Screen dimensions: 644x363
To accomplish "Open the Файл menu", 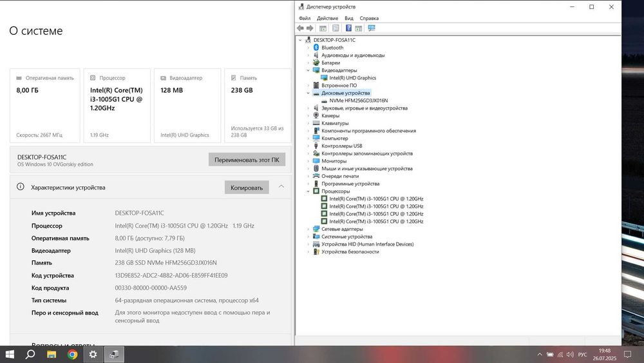I will point(305,19).
